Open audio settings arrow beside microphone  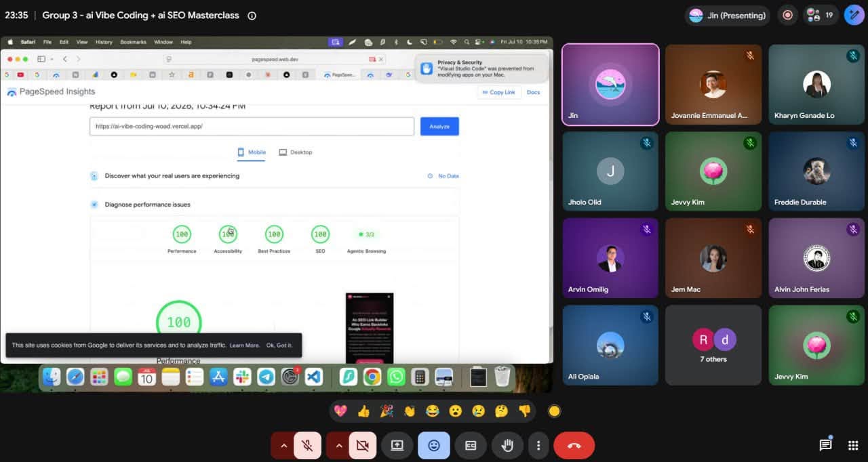283,446
